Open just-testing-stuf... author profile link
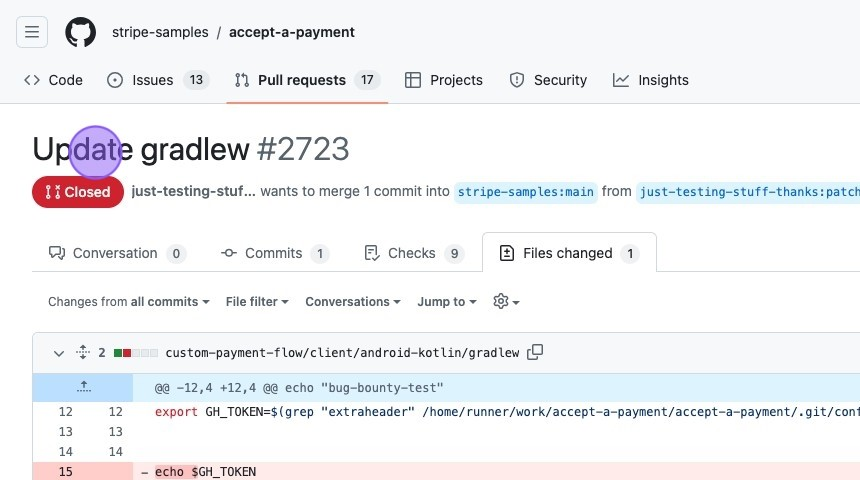 pyautogui.click(x=193, y=191)
